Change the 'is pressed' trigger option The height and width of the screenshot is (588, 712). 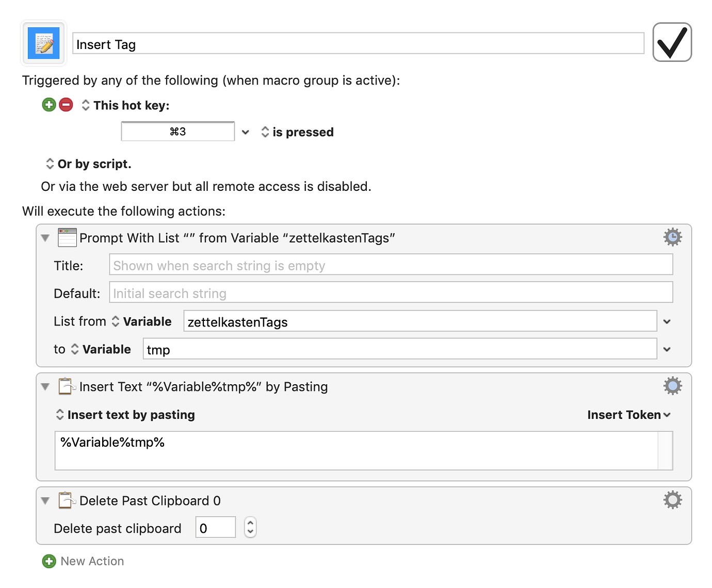[x=297, y=132]
